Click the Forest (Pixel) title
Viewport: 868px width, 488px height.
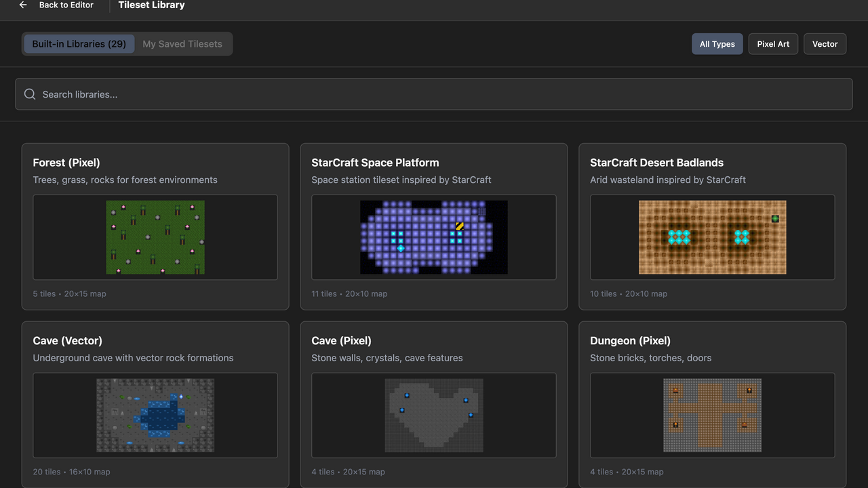click(x=66, y=163)
